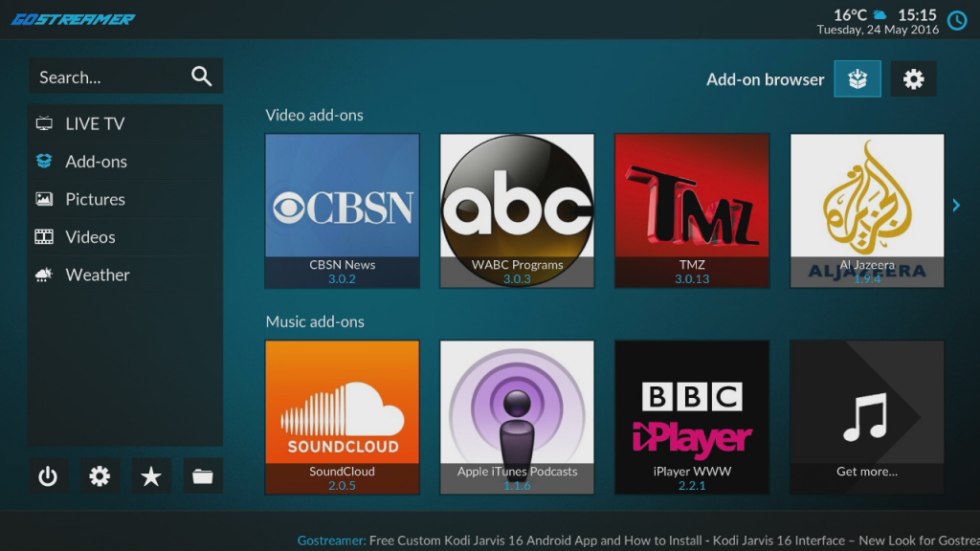Screen dimensions: 980x551
Task: Open the file manager folder icon
Action: coord(203,476)
